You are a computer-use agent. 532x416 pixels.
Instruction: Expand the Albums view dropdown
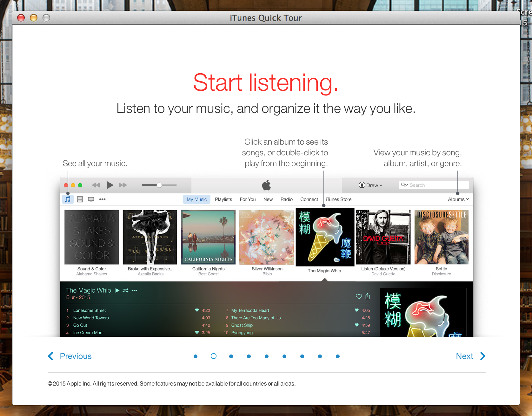(458, 199)
